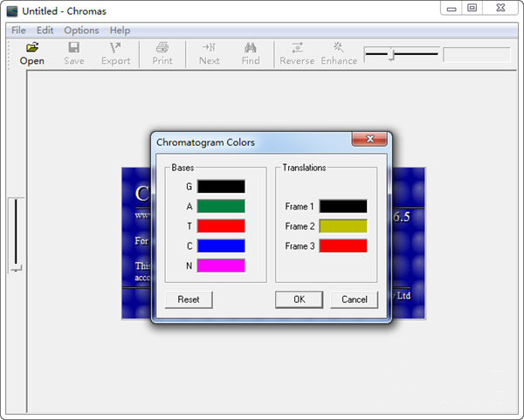
Task: Click the Chromas app icon in title bar
Action: (12, 11)
